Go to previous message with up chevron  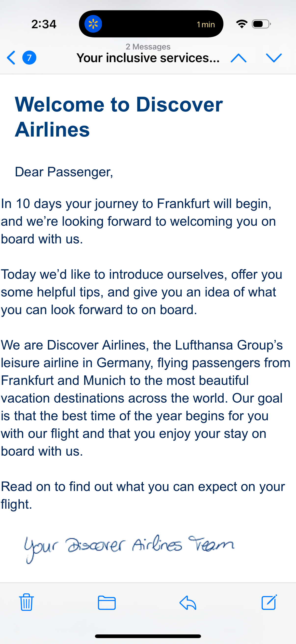[x=239, y=58]
